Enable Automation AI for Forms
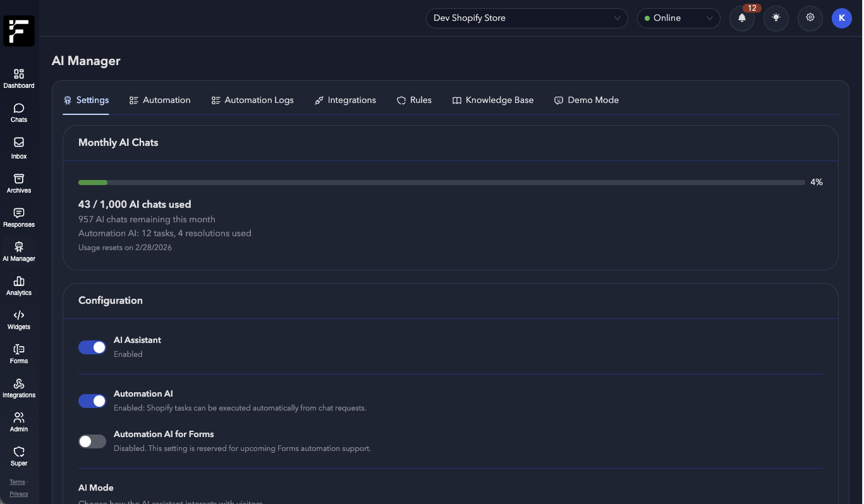Screen dimensions: 864x504 (92, 441)
